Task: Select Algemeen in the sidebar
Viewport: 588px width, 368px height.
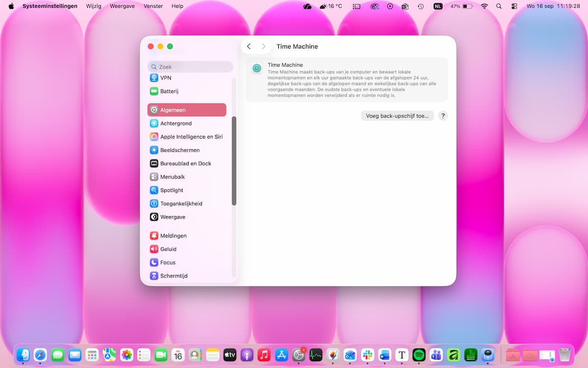Action: coord(187,110)
